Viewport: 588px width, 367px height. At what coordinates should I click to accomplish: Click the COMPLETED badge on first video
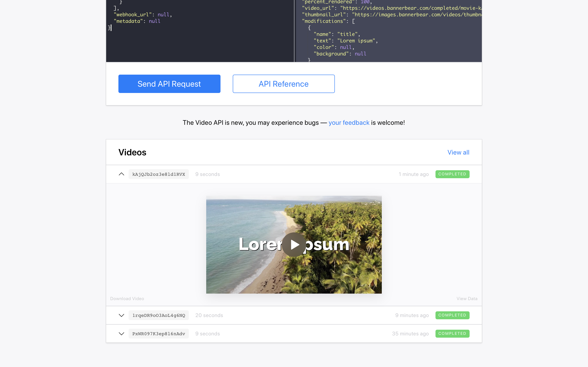point(452,174)
